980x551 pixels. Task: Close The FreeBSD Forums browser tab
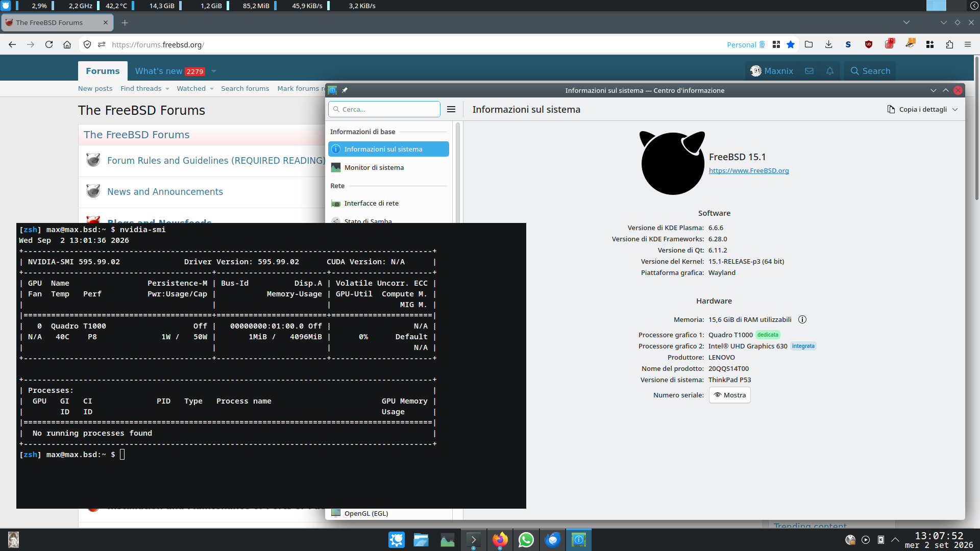click(106, 22)
